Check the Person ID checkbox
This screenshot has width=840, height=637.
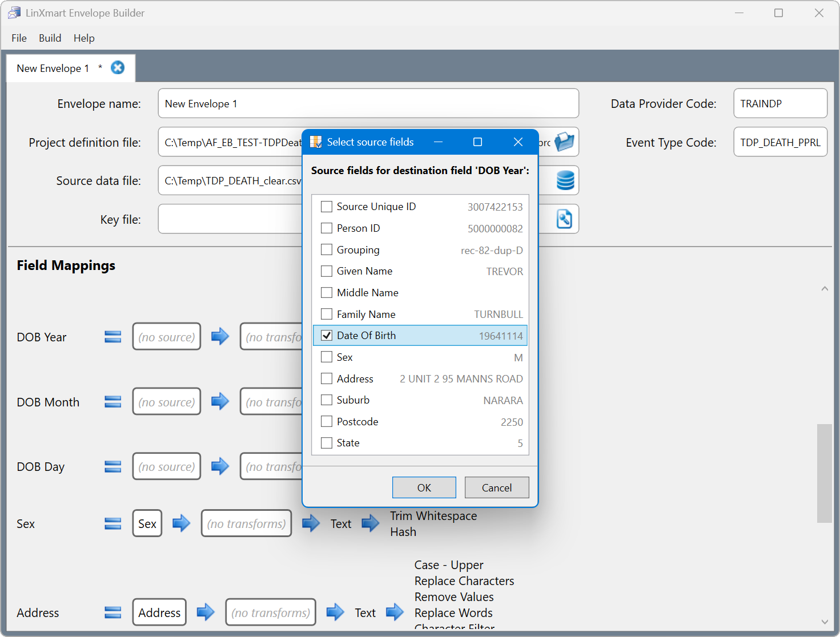tap(327, 228)
